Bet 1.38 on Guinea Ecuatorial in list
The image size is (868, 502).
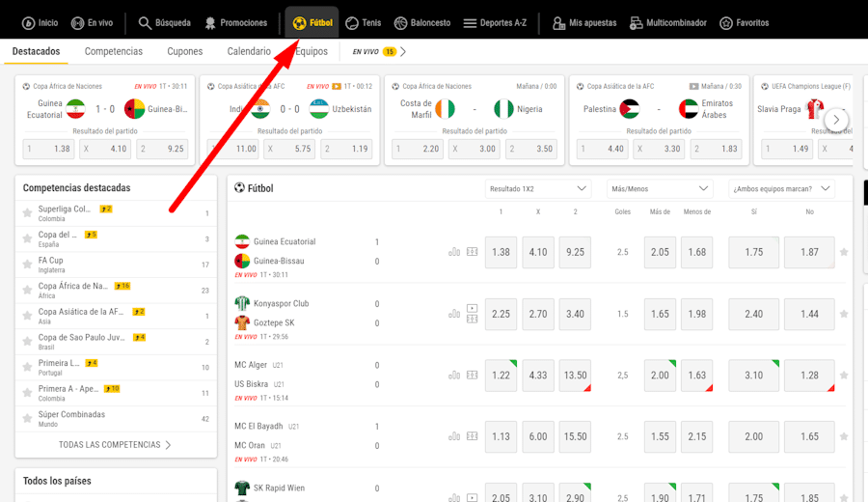pyautogui.click(x=501, y=252)
